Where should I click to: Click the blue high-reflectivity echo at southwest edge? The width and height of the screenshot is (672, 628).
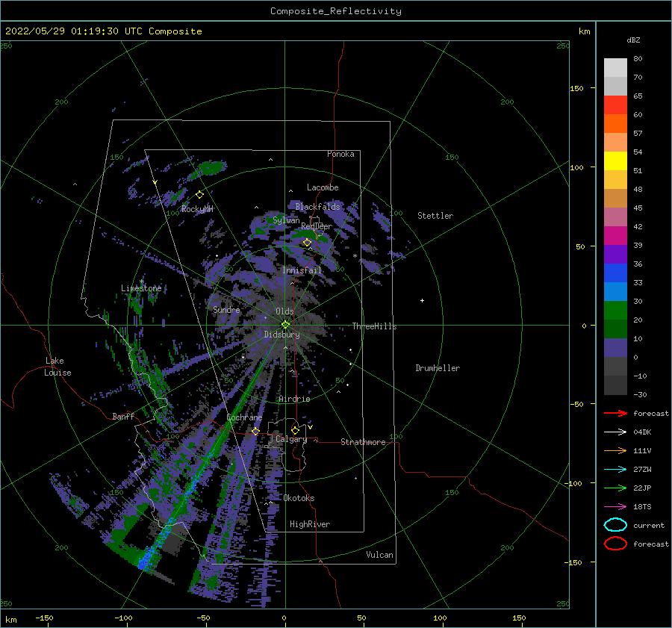(x=146, y=559)
